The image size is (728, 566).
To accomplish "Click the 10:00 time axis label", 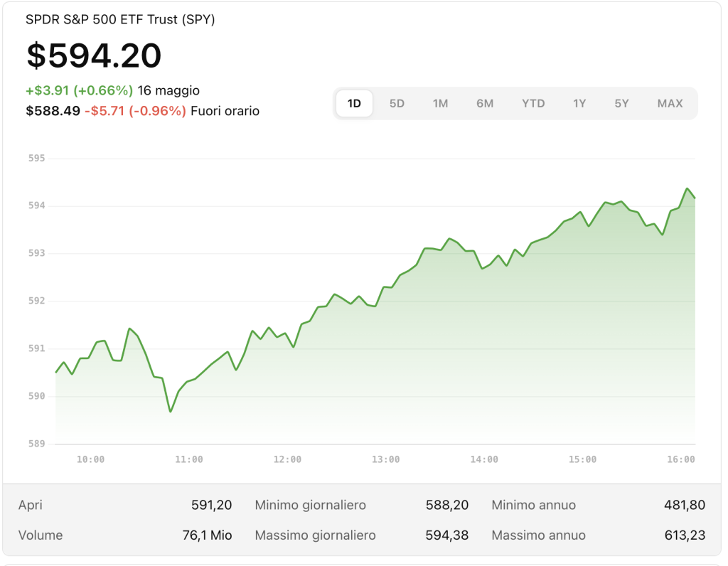I will click(x=90, y=459).
